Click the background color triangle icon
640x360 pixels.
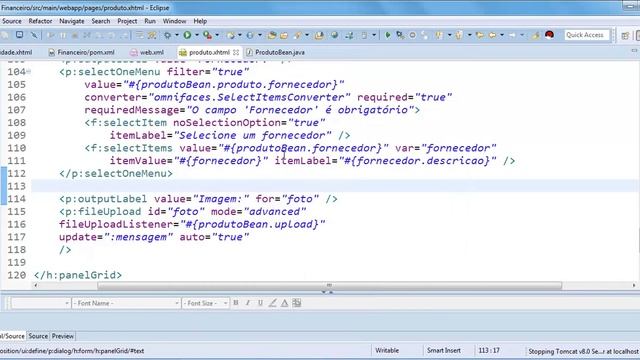284,303
